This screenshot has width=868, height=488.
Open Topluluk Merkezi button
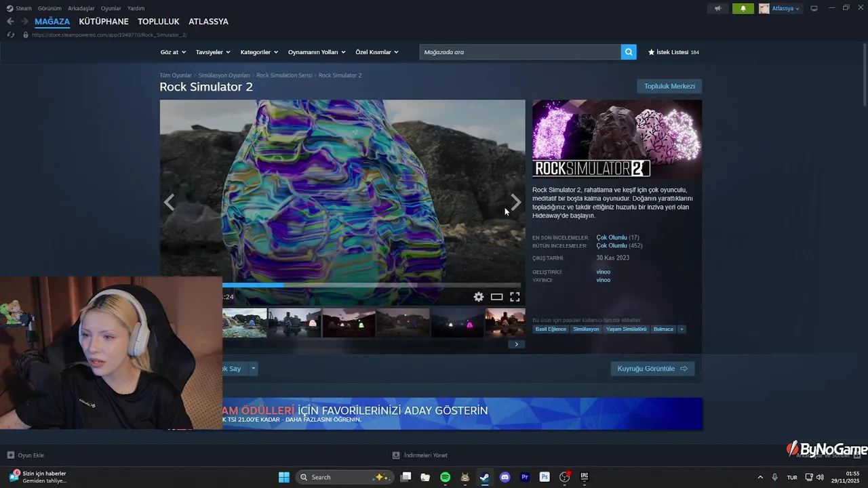pos(669,86)
